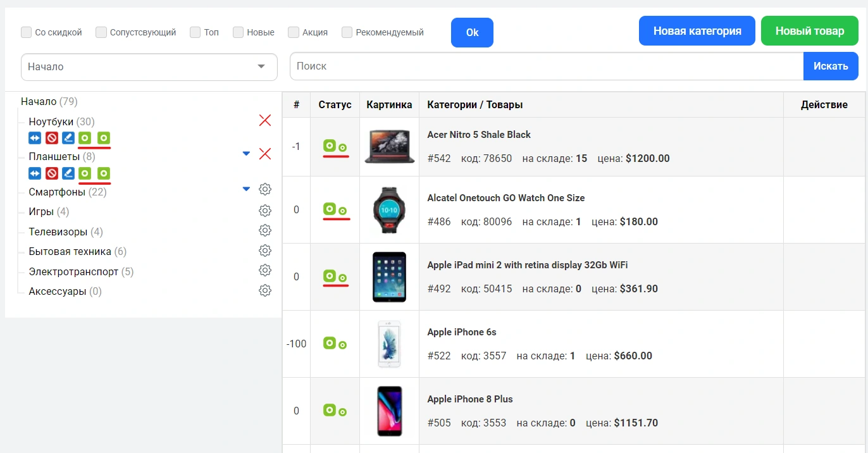Click the move arrows icon under Ноутбуки
Viewport: 868px width, 453px height.
pyautogui.click(x=35, y=138)
